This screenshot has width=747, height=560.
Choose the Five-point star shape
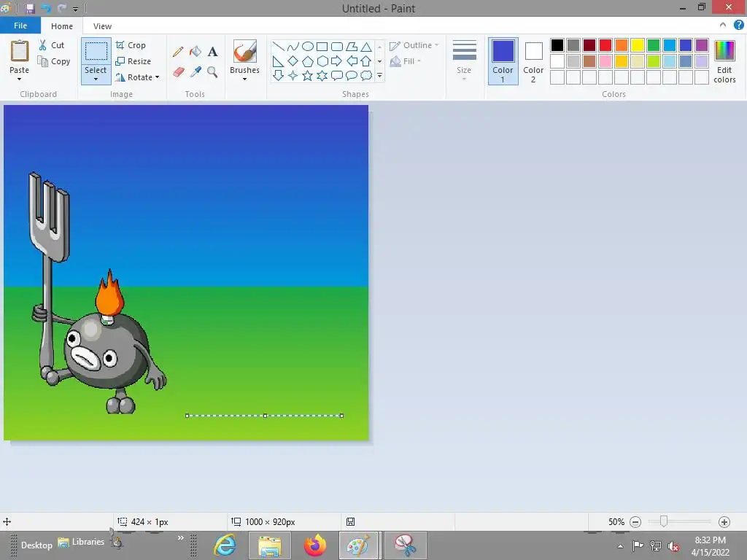[x=308, y=75]
